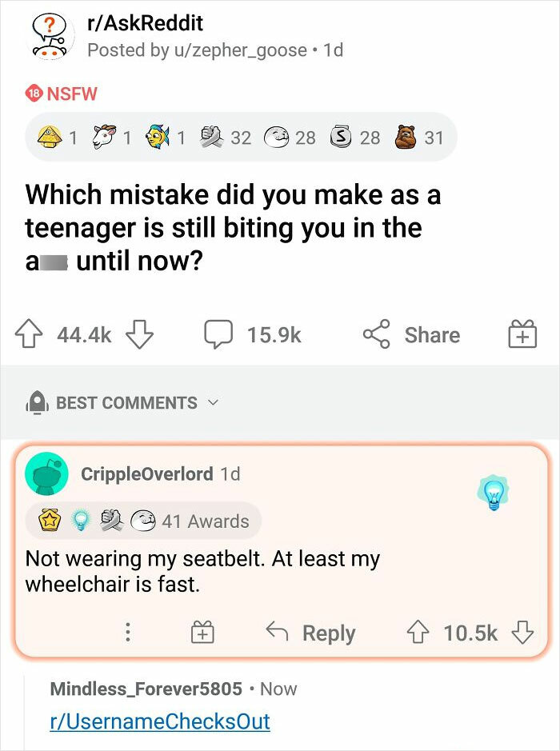Click the gift icon on CrippleOverlord's comment
Image resolution: width=560 pixels, height=751 pixels.
(202, 632)
